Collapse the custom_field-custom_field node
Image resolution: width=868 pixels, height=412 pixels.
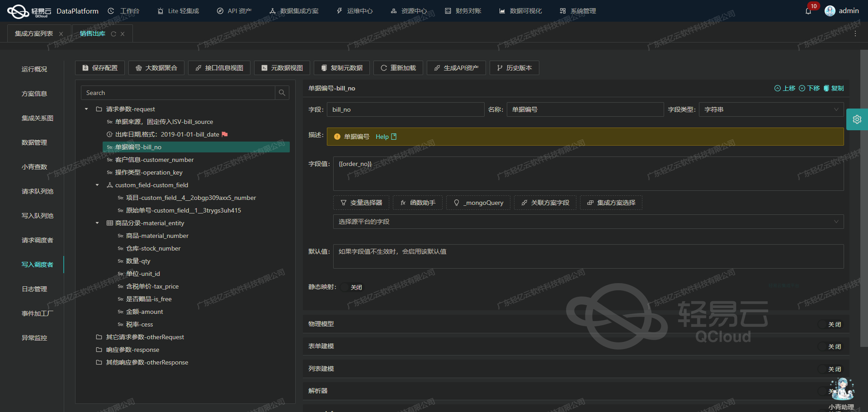(x=97, y=185)
